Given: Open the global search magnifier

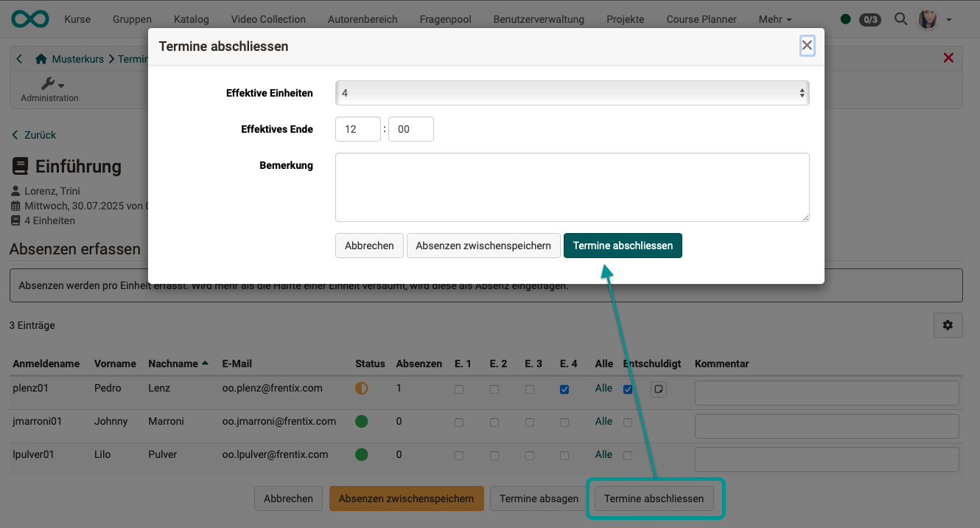Looking at the screenshot, I should (x=900, y=19).
